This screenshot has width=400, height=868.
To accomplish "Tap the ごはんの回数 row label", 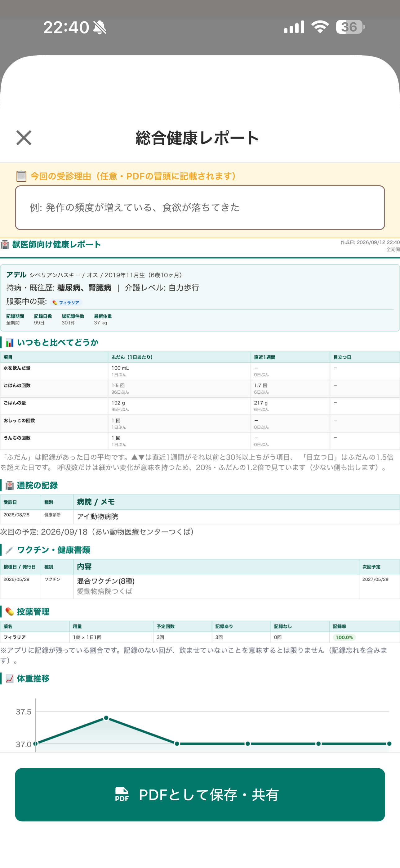I will click(x=17, y=386).
